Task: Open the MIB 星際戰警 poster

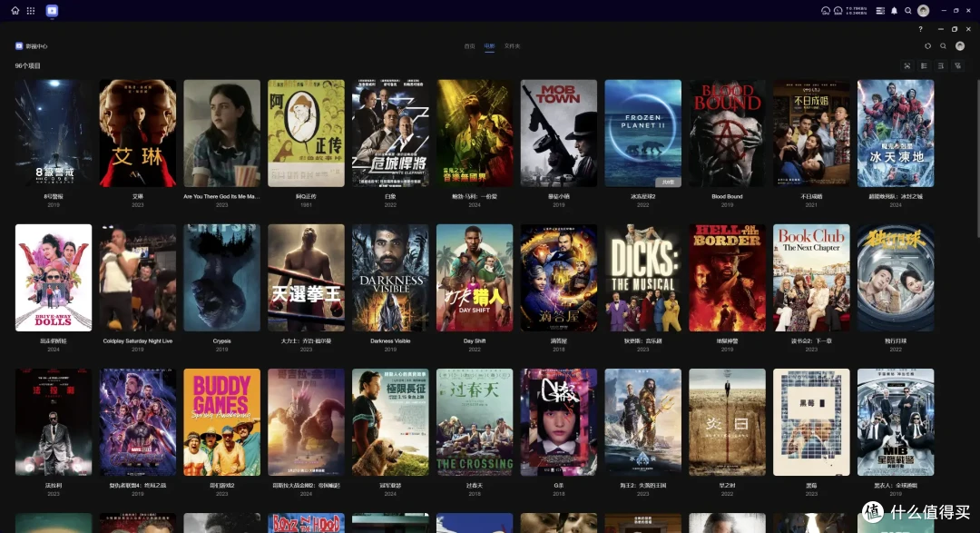Action: point(896,422)
